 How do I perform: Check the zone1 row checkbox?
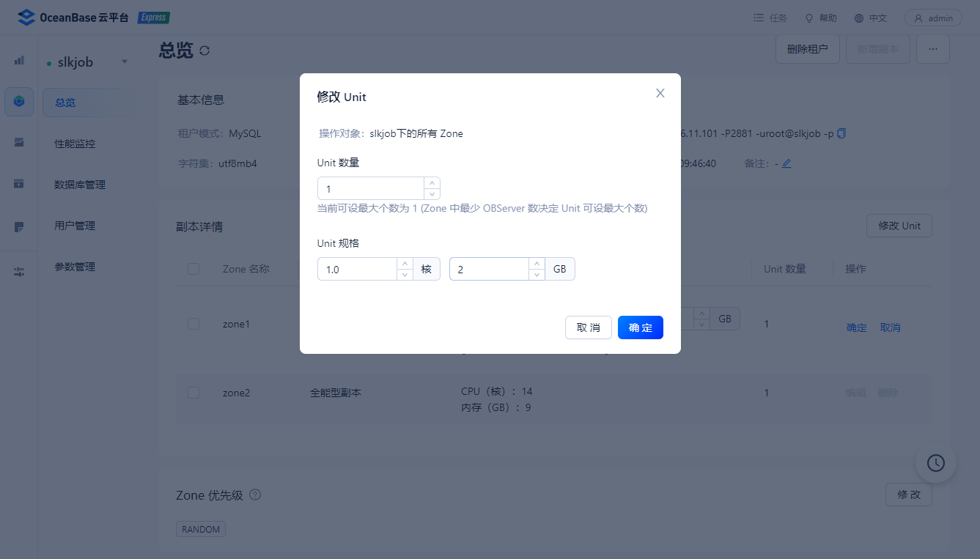(x=194, y=324)
